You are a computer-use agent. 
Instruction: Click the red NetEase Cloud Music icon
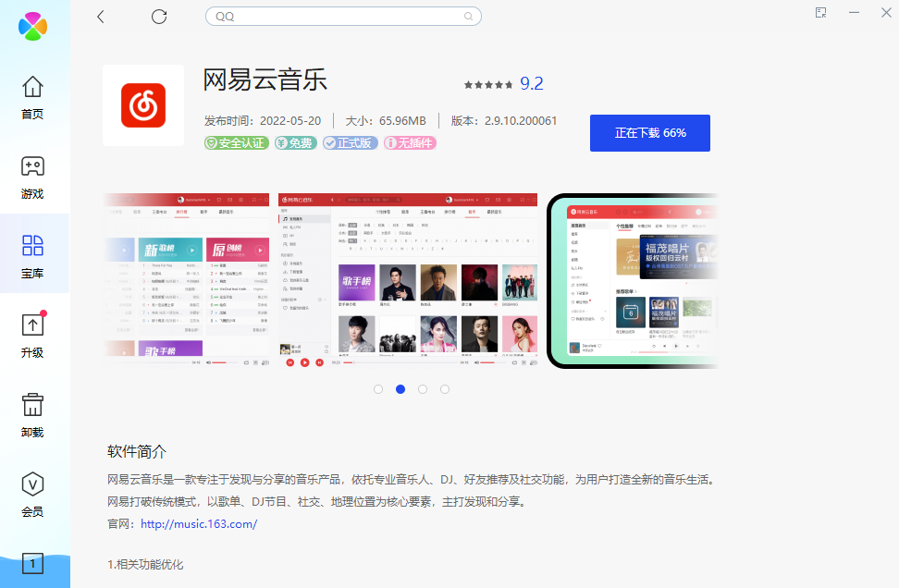143,105
